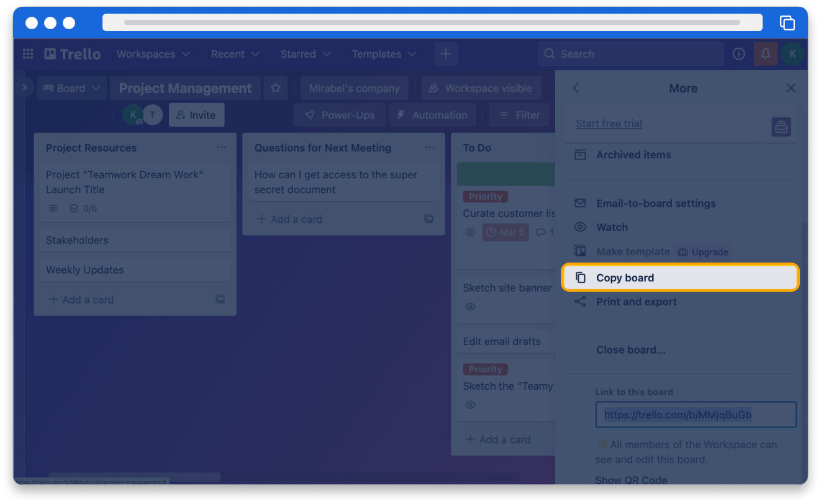Open the Automation menu
This screenshot has height=504, width=821.
pyautogui.click(x=432, y=115)
